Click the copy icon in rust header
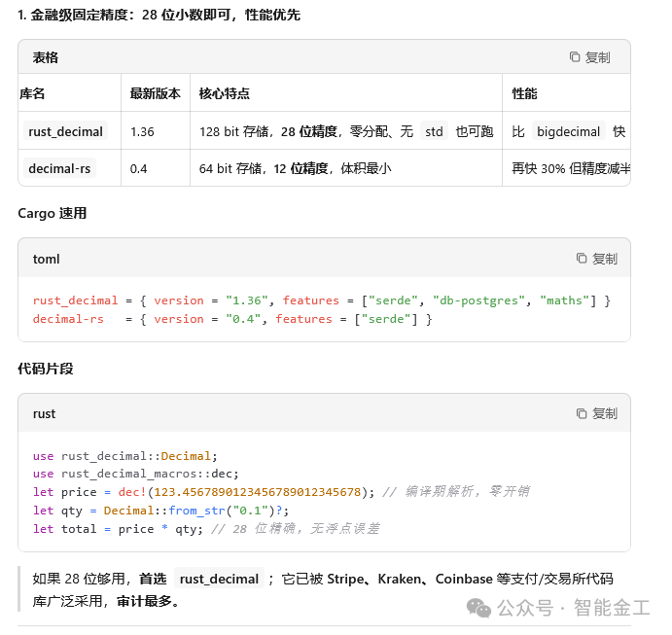Viewport: 672px width, 635px height. [582, 413]
